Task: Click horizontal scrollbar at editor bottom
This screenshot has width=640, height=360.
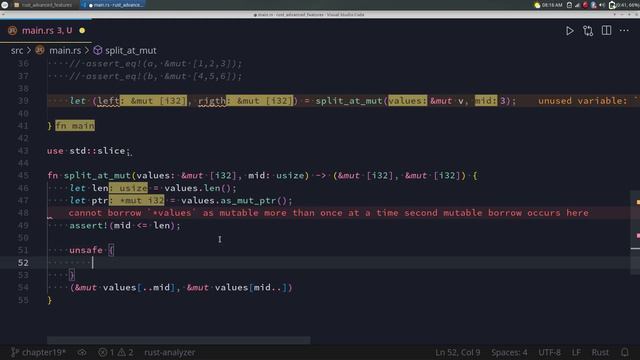Action: [x=178, y=340]
